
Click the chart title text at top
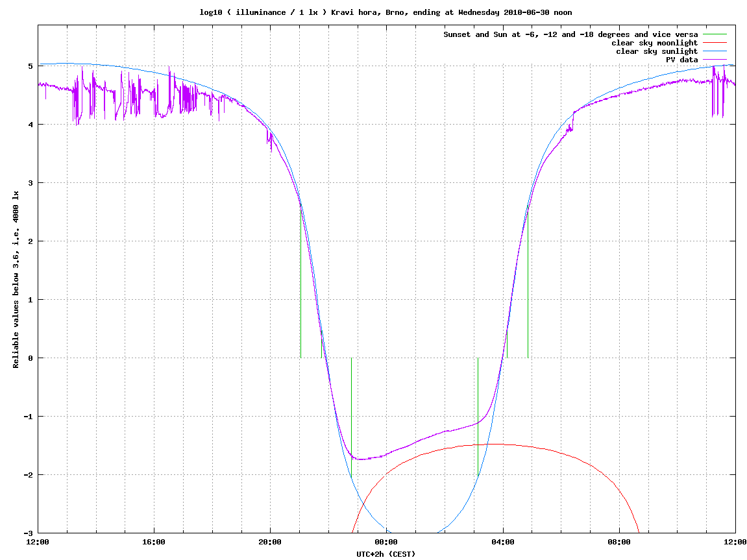coord(386,12)
